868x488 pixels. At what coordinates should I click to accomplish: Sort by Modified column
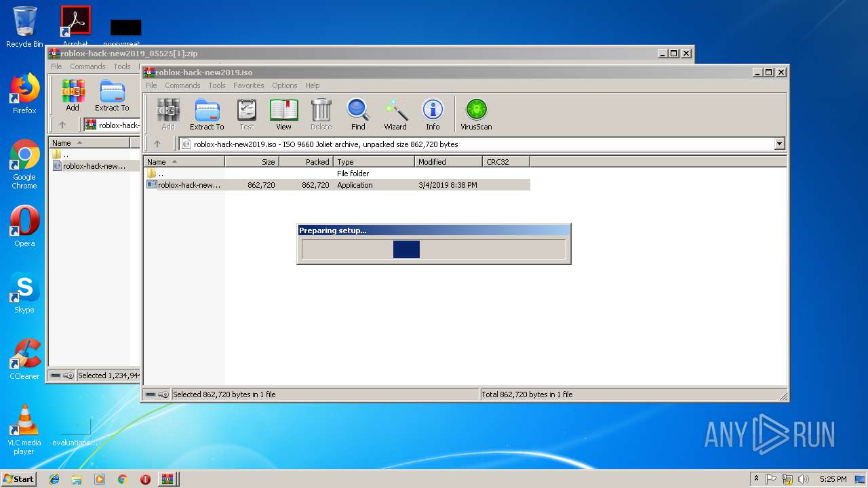pyautogui.click(x=449, y=162)
